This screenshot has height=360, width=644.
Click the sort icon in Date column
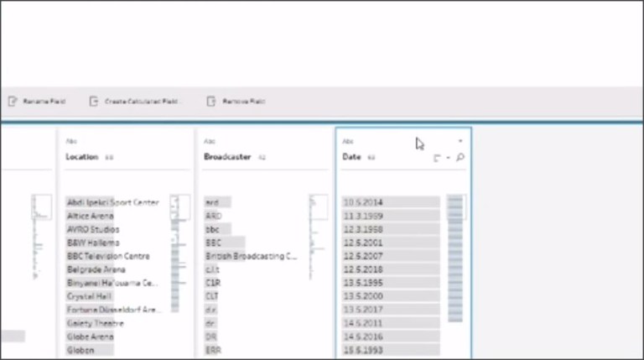437,157
